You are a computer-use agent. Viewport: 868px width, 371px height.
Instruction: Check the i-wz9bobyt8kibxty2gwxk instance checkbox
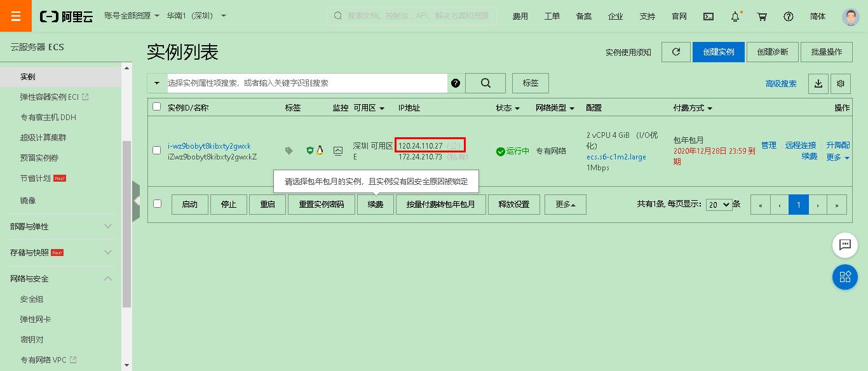tap(157, 151)
